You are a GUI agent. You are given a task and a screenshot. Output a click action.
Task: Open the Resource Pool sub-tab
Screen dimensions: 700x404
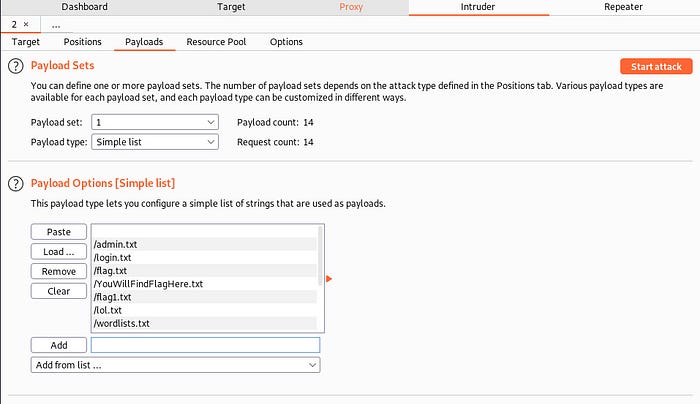click(x=216, y=42)
